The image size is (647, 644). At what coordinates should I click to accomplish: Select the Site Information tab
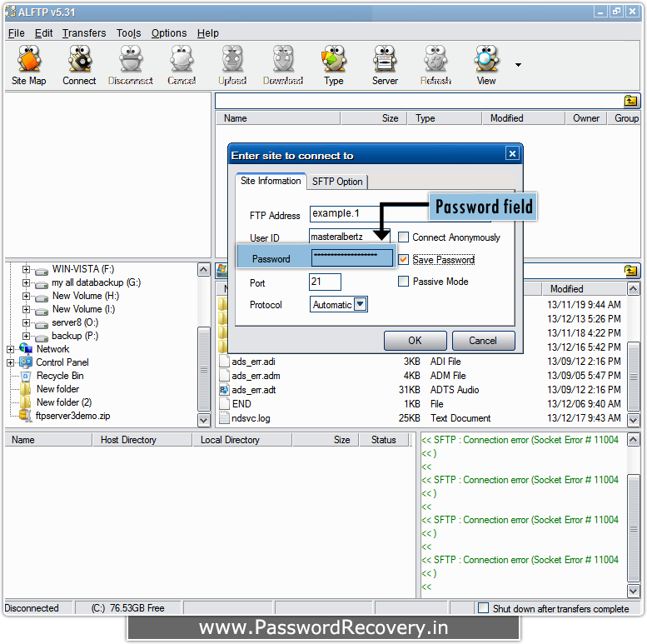271,181
